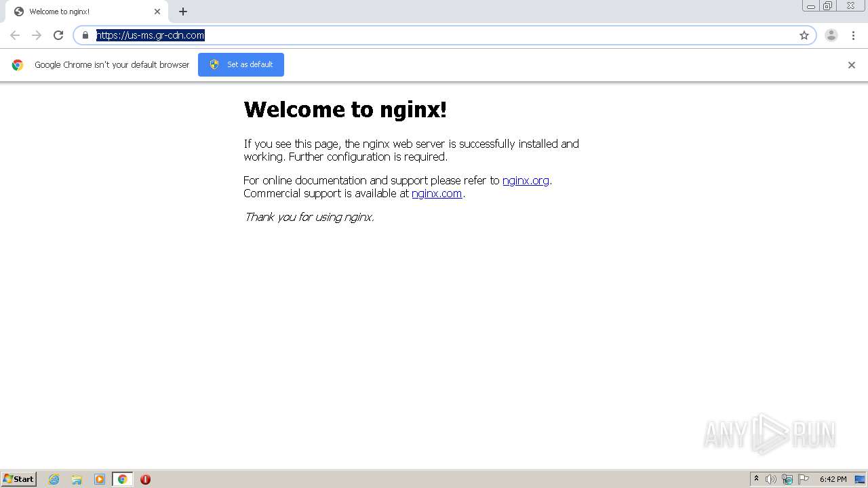Open Chrome user profile menu
Image resolution: width=868 pixels, height=488 pixels.
point(831,35)
